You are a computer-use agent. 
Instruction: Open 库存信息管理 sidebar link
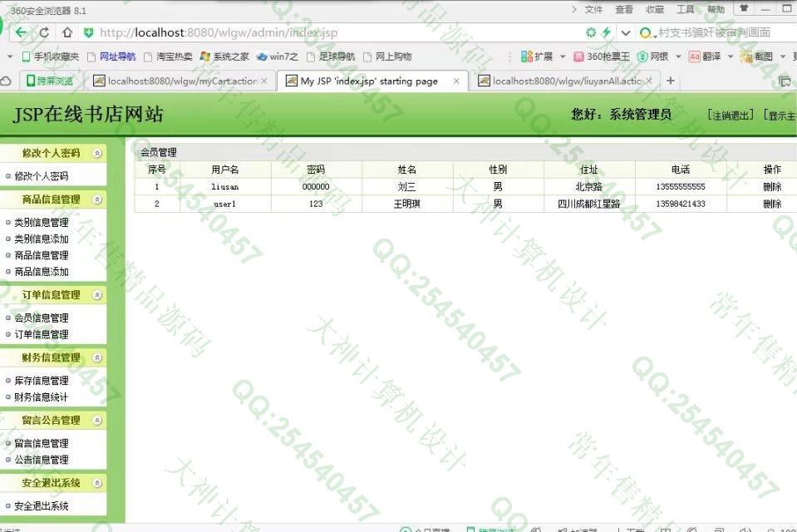tap(42, 381)
